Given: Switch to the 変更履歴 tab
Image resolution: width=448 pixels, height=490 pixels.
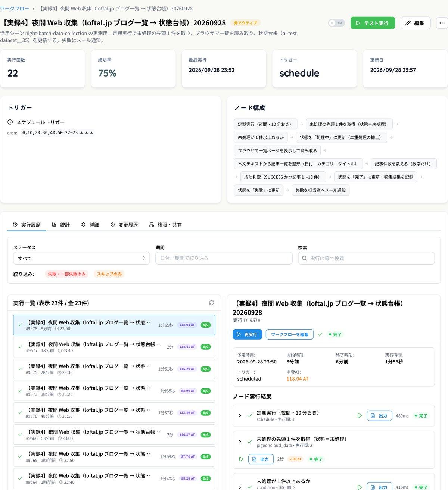Looking at the screenshot, I should [124, 225].
